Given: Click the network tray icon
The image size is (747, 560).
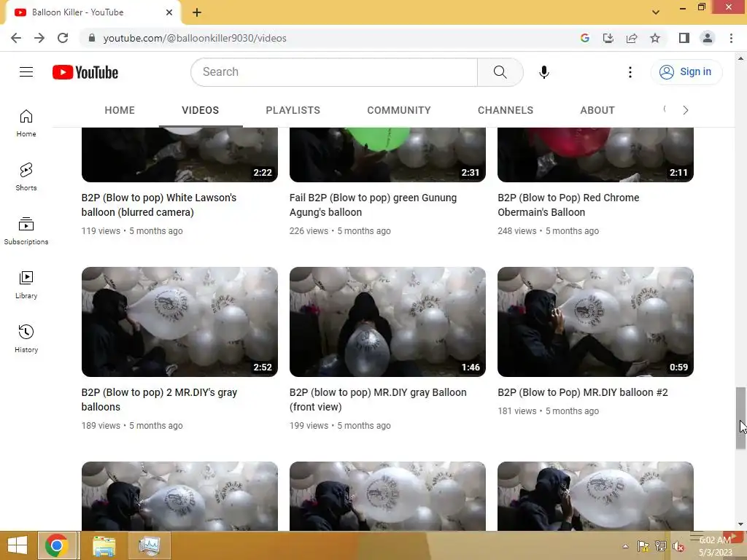Looking at the screenshot, I should point(660,546).
